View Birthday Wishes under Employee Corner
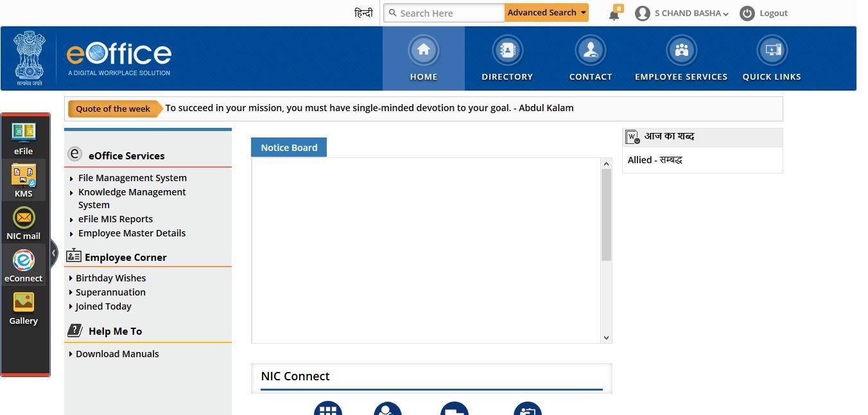The height and width of the screenshot is (415, 868). point(110,278)
